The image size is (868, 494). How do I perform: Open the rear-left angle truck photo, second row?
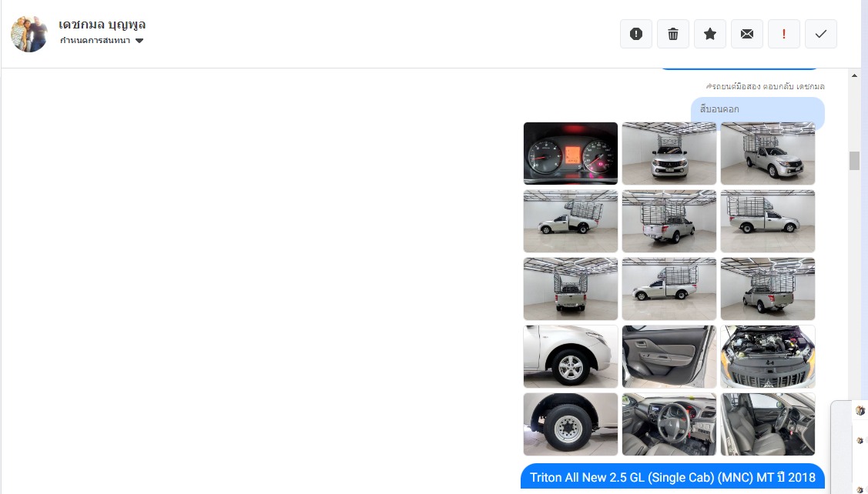coord(669,222)
